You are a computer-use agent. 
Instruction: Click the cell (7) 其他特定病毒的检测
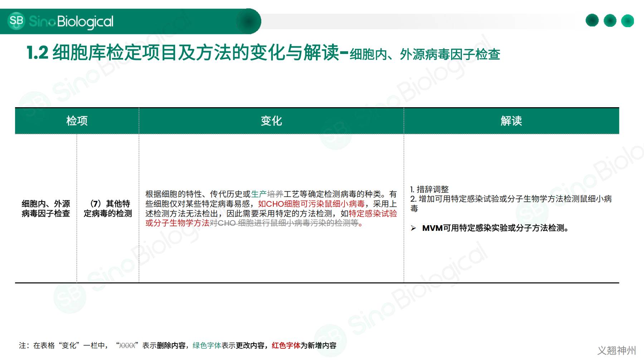point(108,209)
